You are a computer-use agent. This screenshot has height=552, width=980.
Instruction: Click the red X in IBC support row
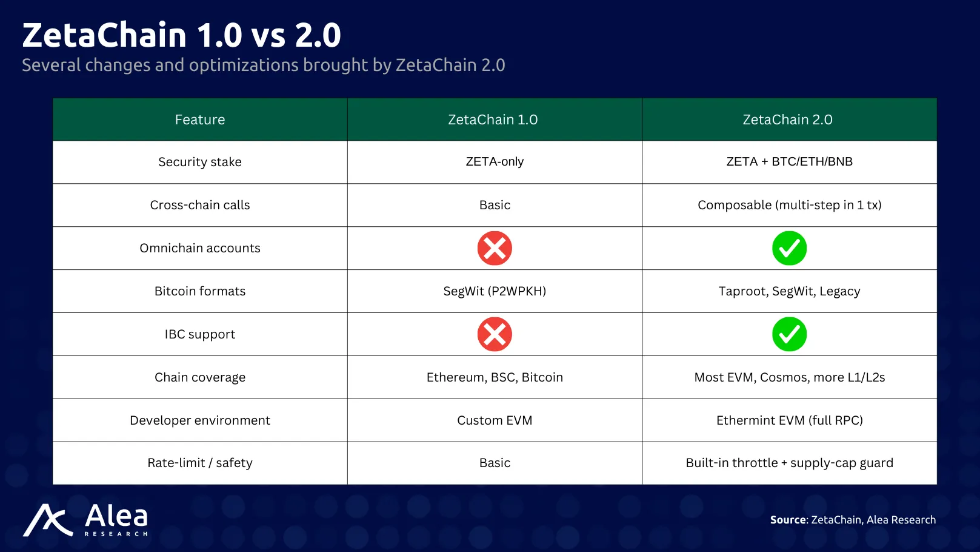[495, 334]
